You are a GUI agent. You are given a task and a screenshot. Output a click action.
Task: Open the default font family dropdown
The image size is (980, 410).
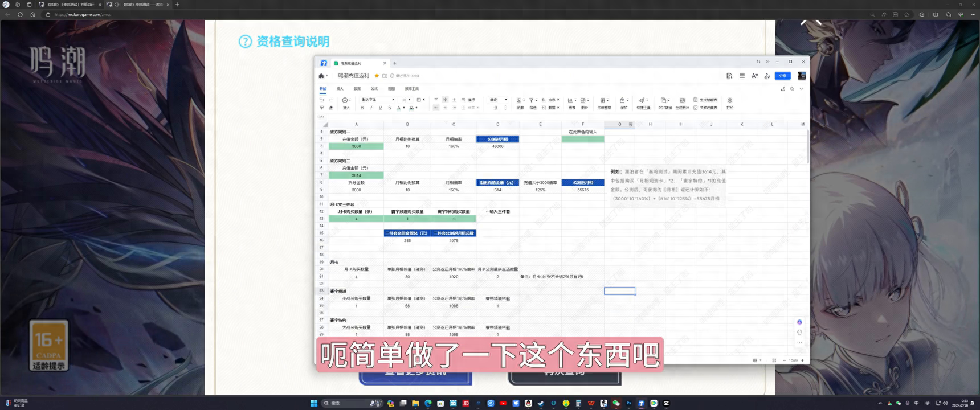click(378, 100)
